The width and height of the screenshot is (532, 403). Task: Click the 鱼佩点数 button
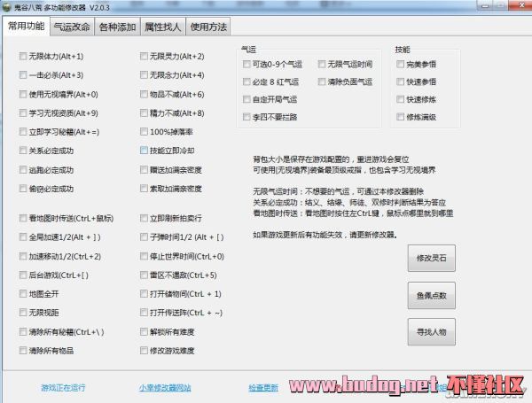point(431,296)
